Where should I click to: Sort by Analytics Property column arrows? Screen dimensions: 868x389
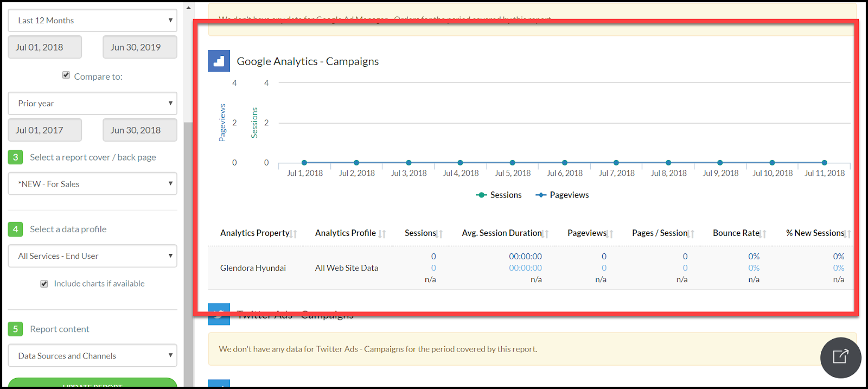pos(293,234)
